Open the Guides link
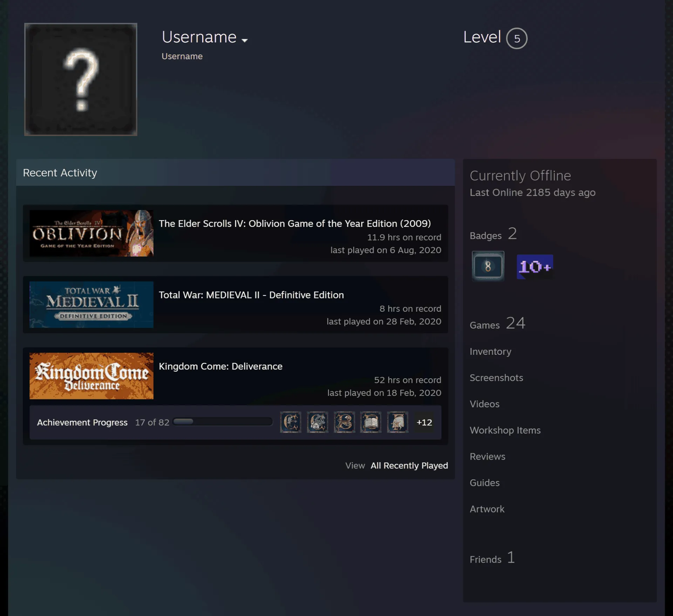 coord(485,483)
